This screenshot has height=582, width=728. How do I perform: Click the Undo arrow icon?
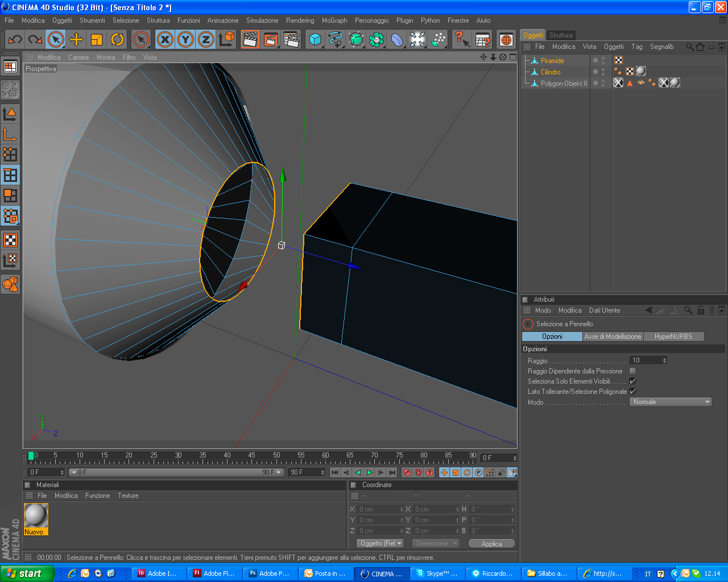pos(15,39)
